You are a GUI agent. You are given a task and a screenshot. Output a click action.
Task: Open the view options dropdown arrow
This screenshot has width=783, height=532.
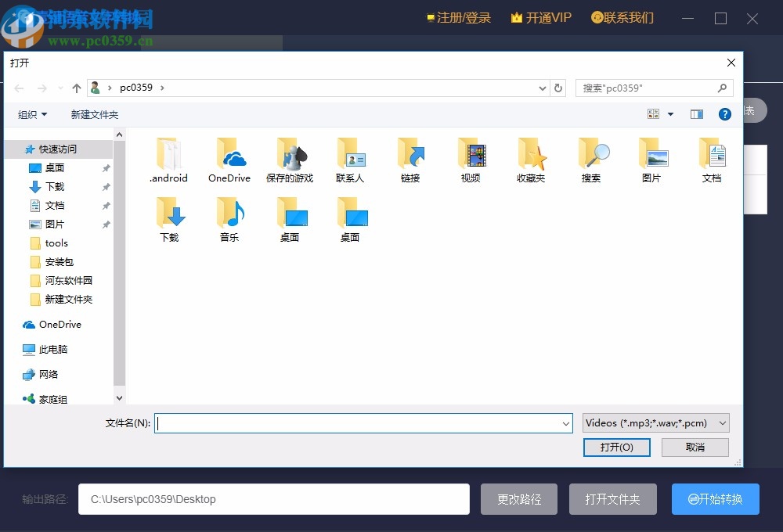(x=671, y=114)
